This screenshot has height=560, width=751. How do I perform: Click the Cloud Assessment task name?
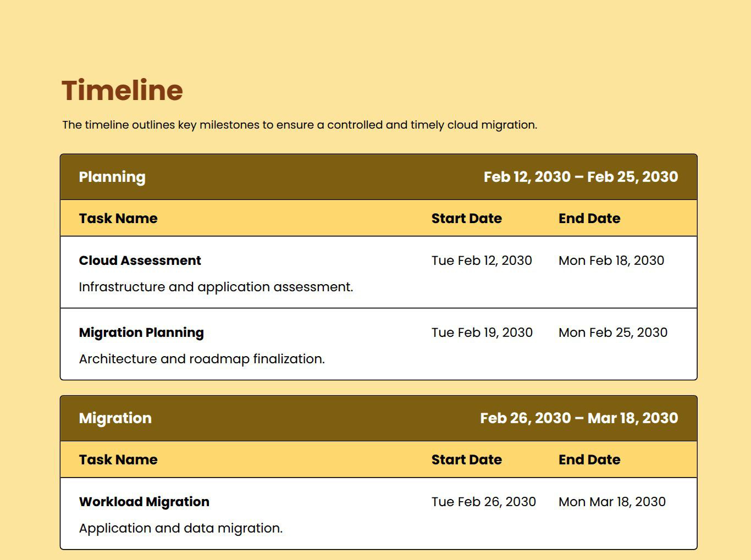coord(140,260)
